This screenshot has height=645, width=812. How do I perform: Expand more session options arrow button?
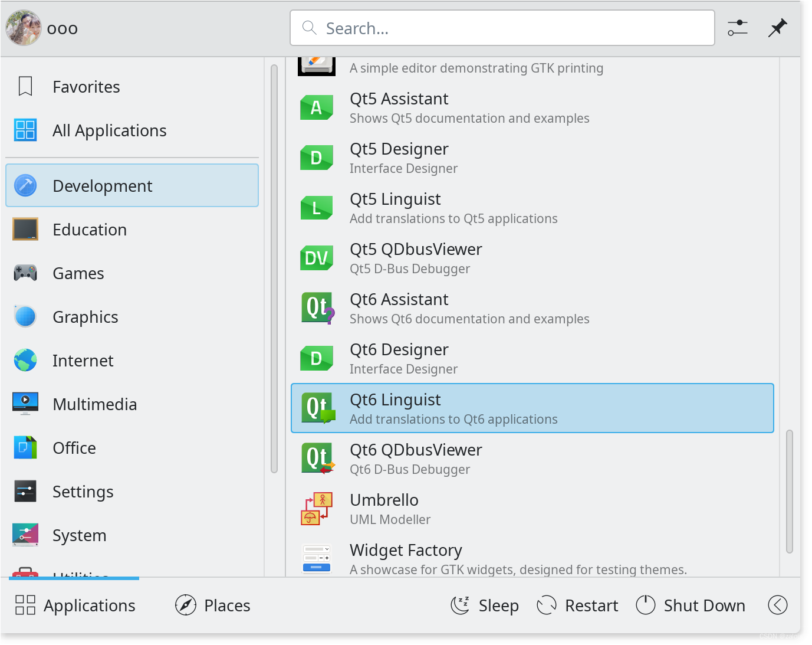point(778,605)
